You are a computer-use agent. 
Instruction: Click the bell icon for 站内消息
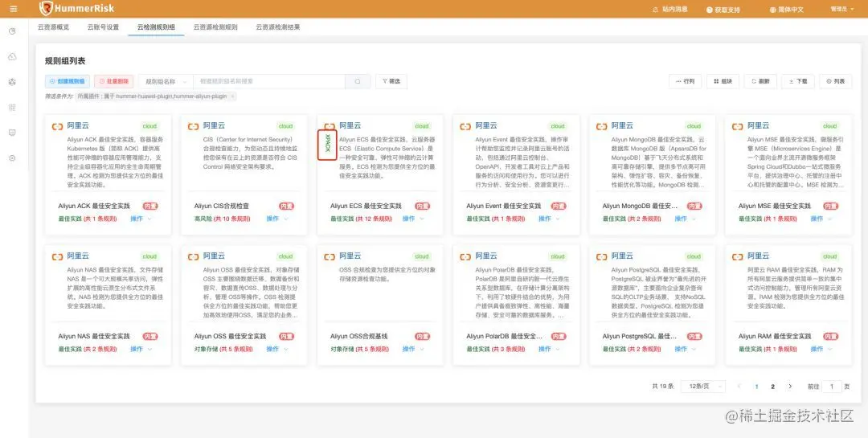coord(656,10)
